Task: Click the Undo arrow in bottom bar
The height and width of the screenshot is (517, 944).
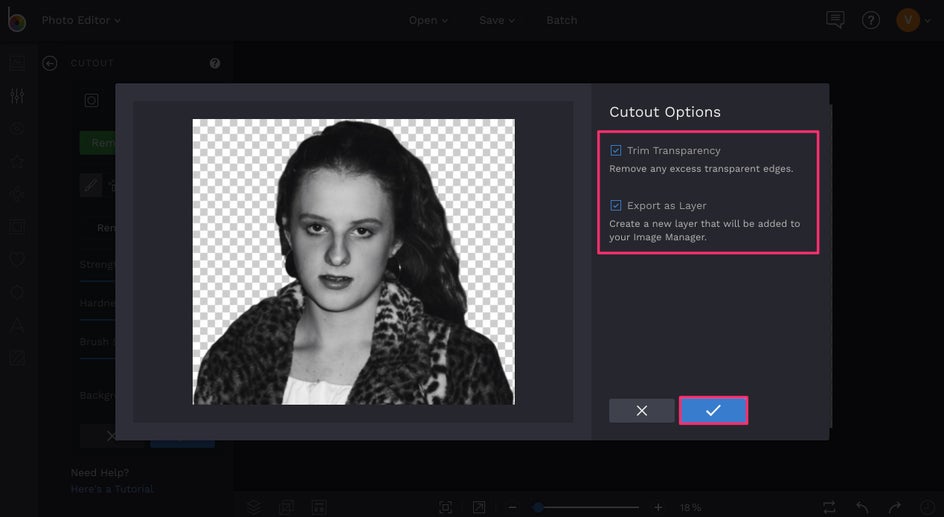Action: (863, 507)
